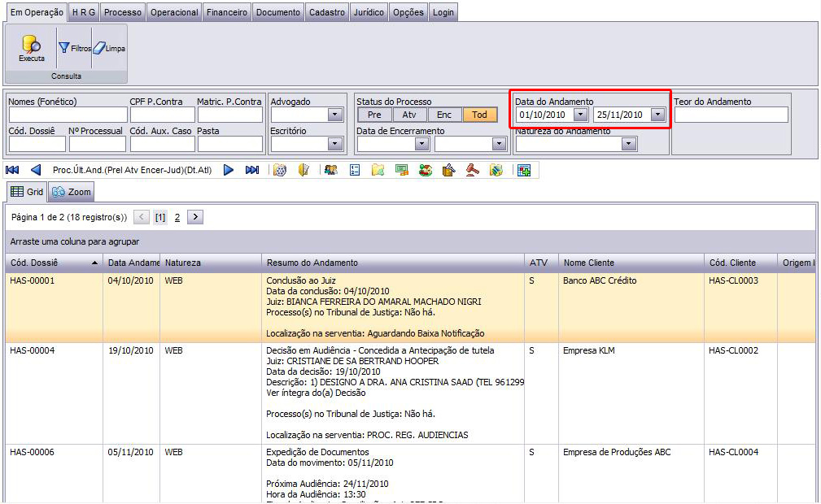Image resolution: width=821 pixels, height=504 pixels.
Task: Click the stacked folders toolbar icon
Action: (x=496, y=170)
